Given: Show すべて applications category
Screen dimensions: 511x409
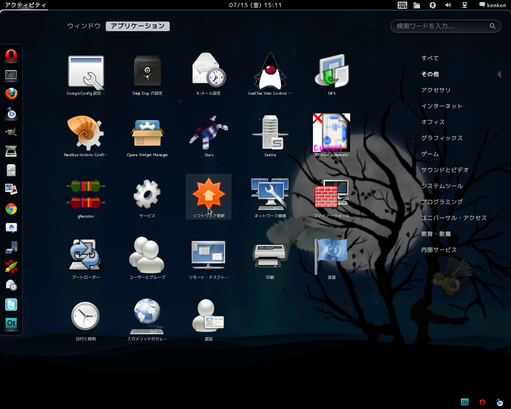Looking at the screenshot, I should [430, 58].
